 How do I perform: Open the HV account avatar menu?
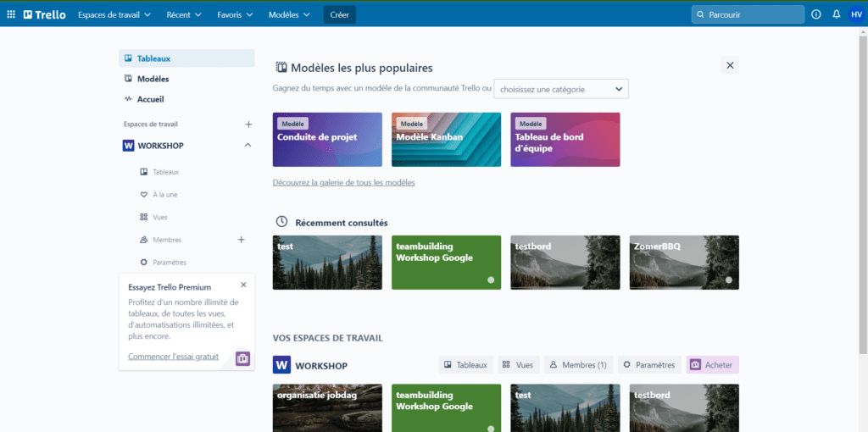(x=856, y=14)
